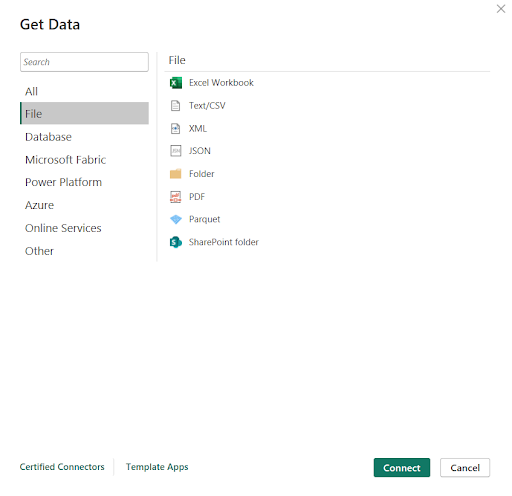The image size is (512, 496).
Task: Open the Microsoft Fabric category
Action: click(84, 160)
